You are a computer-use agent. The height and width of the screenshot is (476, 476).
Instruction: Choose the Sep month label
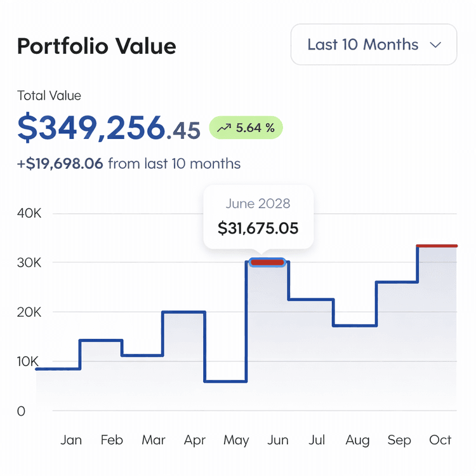[399, 440]
